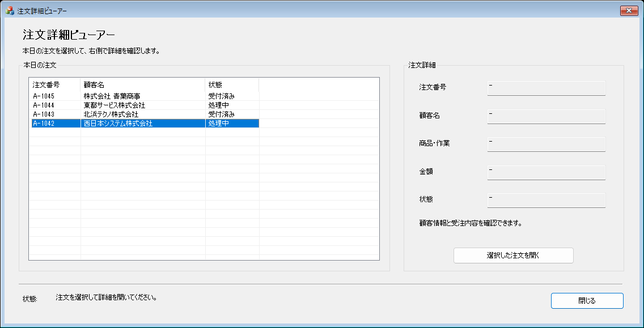Image resolution: width=644 pixels, height=328 pixels.
Task: Click the 状態 field in the detail panel
Action: pyautogui.click(x=546, y=200)
